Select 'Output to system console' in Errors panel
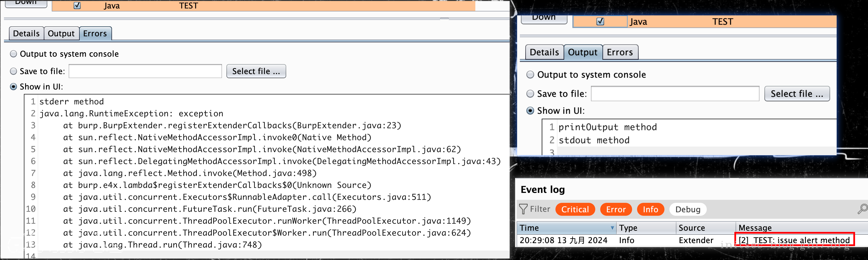The height and width of the screenshot is (260, 868). coord(13,54)
